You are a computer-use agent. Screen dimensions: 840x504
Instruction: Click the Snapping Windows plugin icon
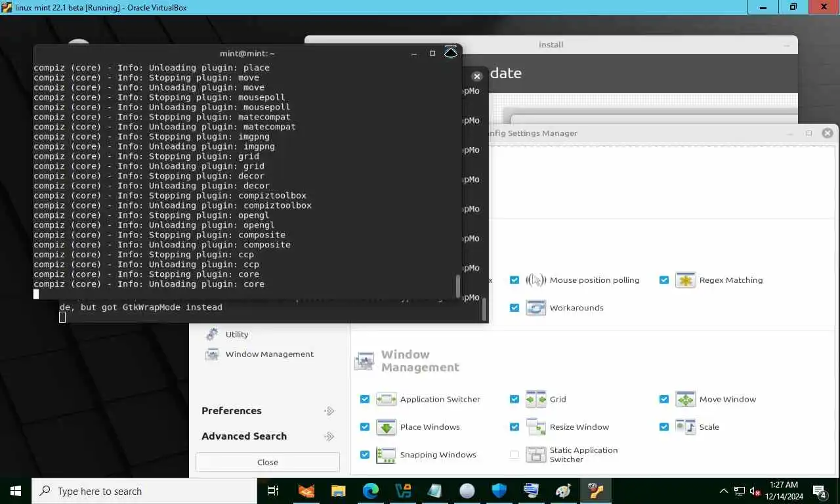click(x=386, y=455)
